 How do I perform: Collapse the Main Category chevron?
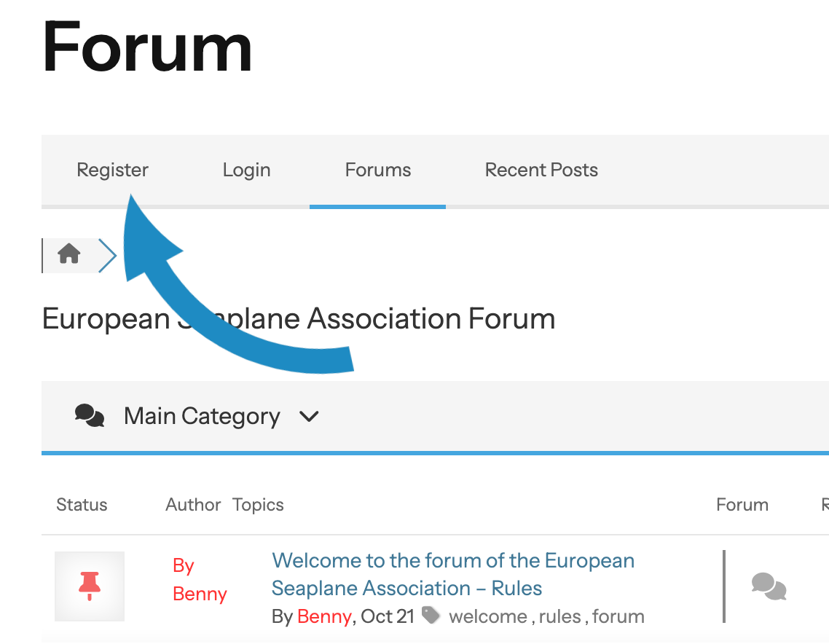coord(309,417)
